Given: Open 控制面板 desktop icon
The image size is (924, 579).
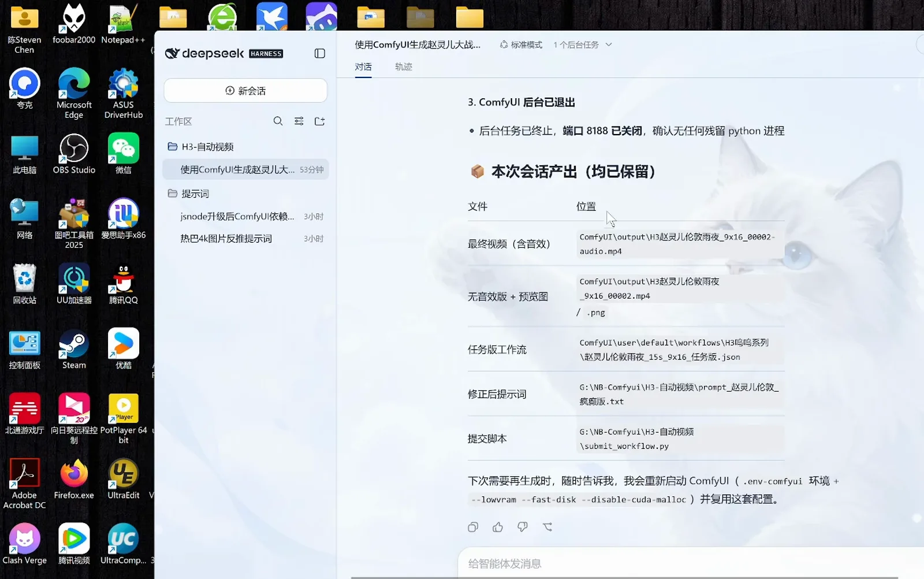Looking at the screenshot, I should coord(24,349).
